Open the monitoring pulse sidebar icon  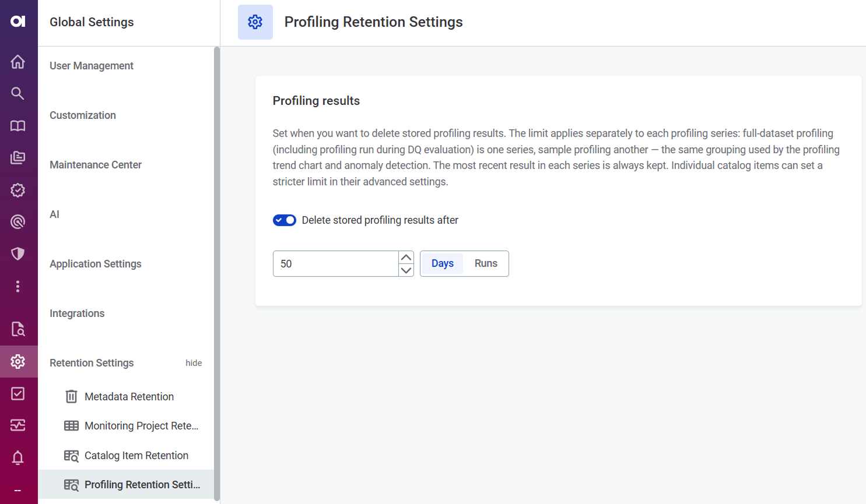[x=18, y=425]
